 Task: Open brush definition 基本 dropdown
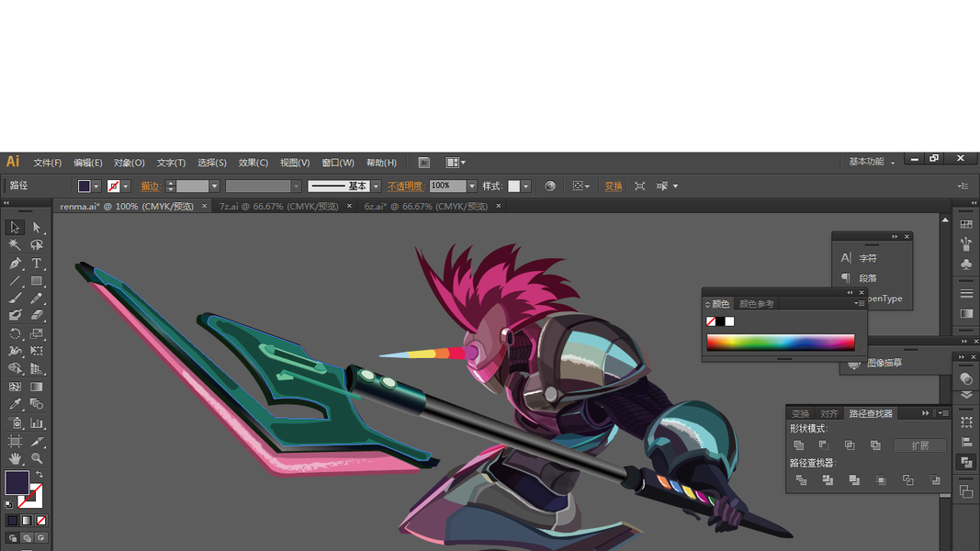(x=376, y=186)
